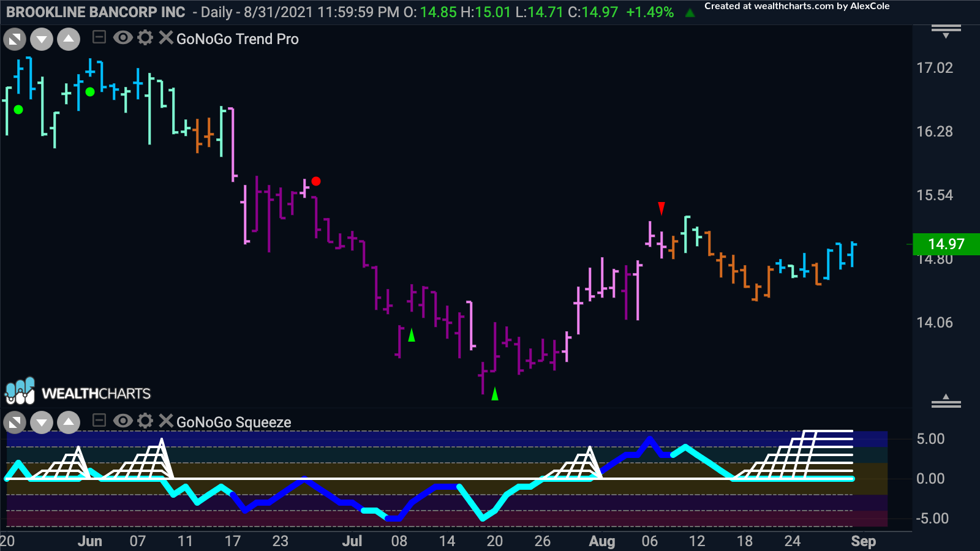Click the Aug date axis label
980x551 pixels.
click(x=602, y=541)
